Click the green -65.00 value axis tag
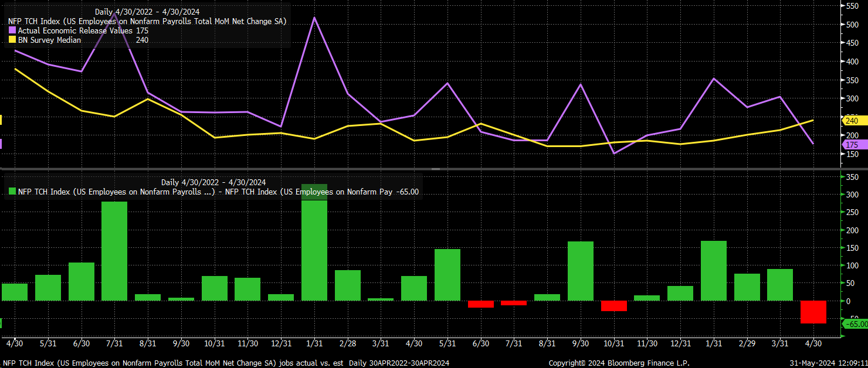Viewport: 868px width, 368px height. point(855,323)
